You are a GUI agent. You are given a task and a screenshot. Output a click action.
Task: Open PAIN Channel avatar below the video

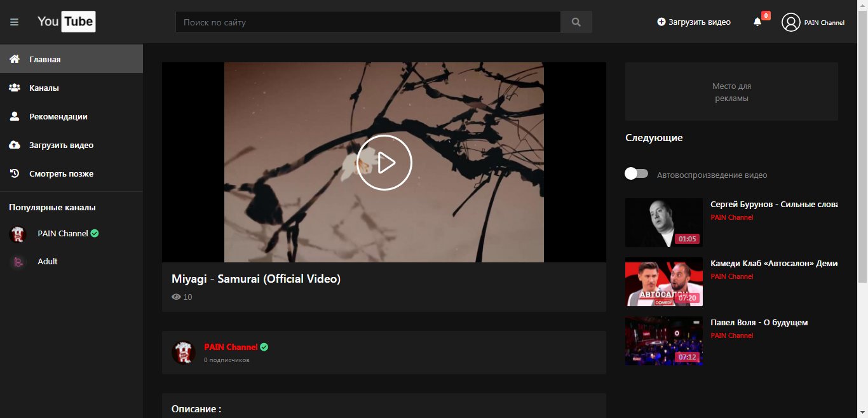pyautogui.click(x=184, y=352)
